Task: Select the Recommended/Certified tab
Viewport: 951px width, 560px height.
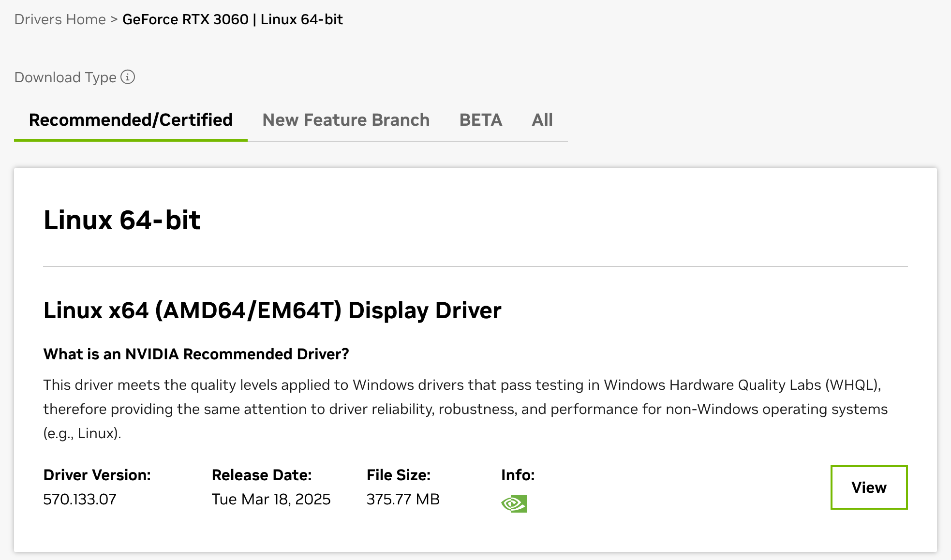Action: 131,120
